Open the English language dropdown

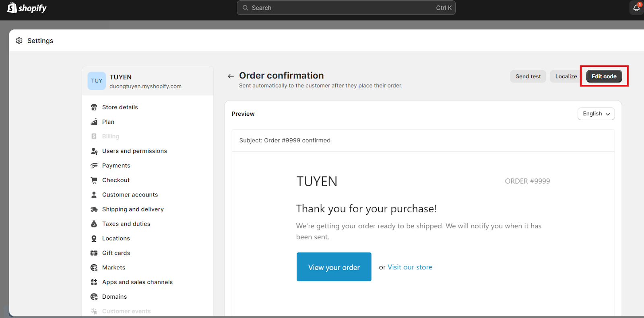[596, 114]
